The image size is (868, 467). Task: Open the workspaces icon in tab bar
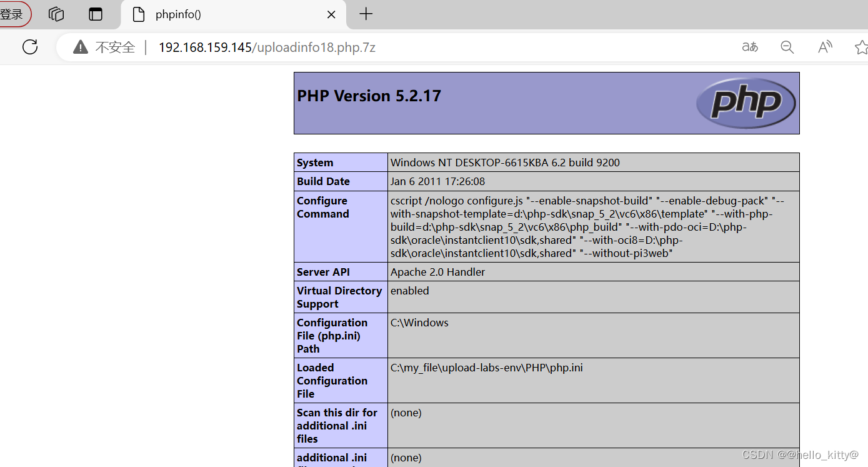[57, 14]
